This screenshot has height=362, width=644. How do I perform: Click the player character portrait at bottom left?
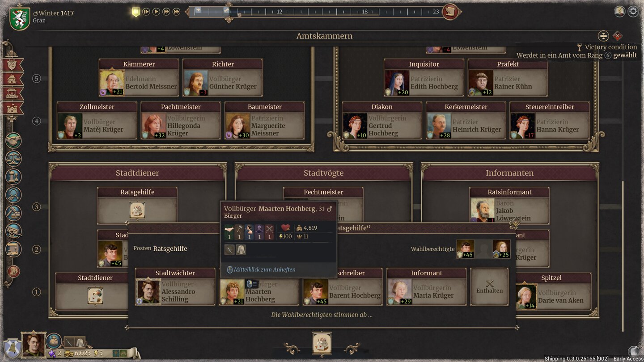click(34, 344)
